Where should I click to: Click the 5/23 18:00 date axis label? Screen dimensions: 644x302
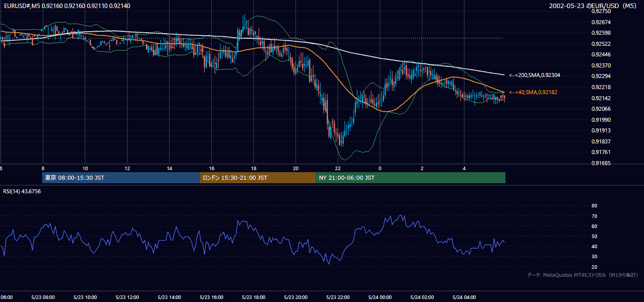coord(253,297)
